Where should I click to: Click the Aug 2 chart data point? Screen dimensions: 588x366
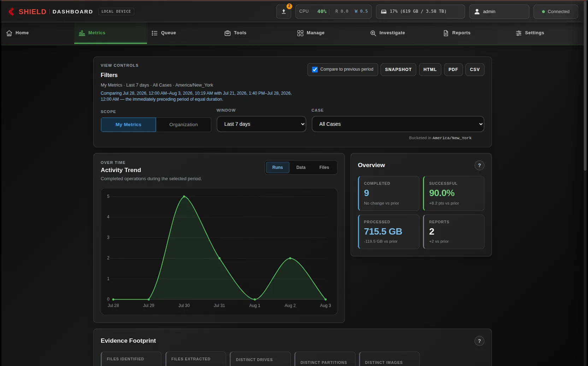tap(290, 258)
